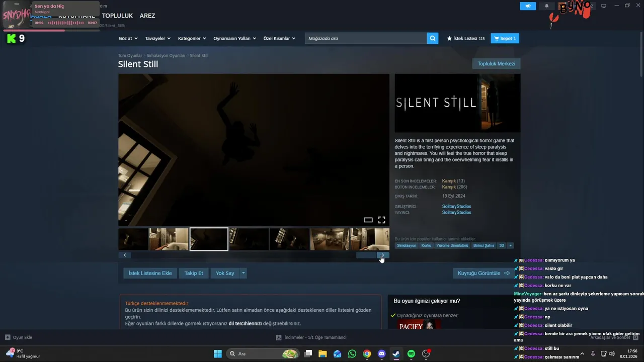
Task: Switch the media player to fullscreen
Action: (x=382, y=220)
